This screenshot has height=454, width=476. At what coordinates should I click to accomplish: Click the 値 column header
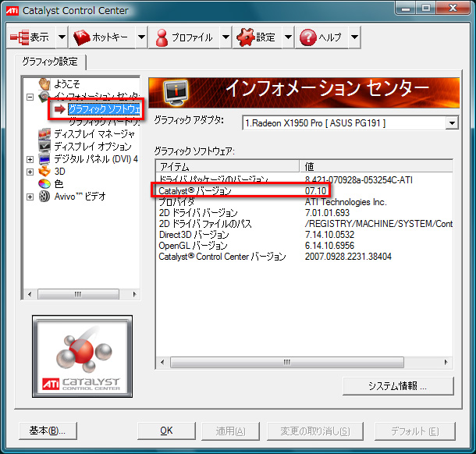point(376,166)
